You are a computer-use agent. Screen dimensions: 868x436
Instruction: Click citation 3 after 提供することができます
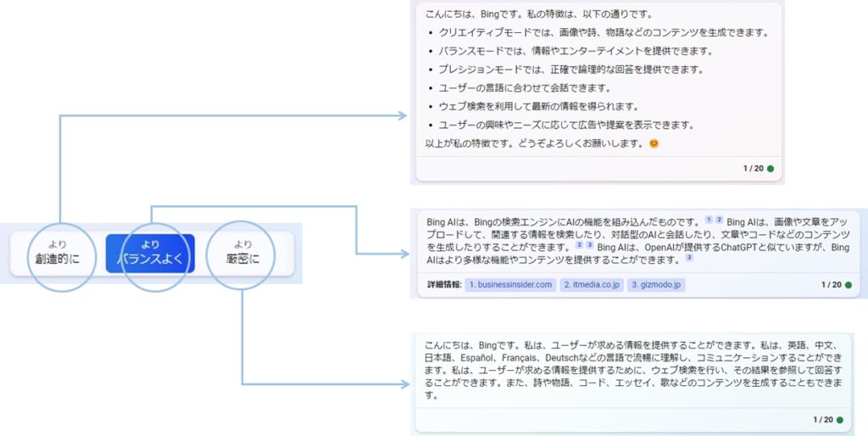point(689,258)
